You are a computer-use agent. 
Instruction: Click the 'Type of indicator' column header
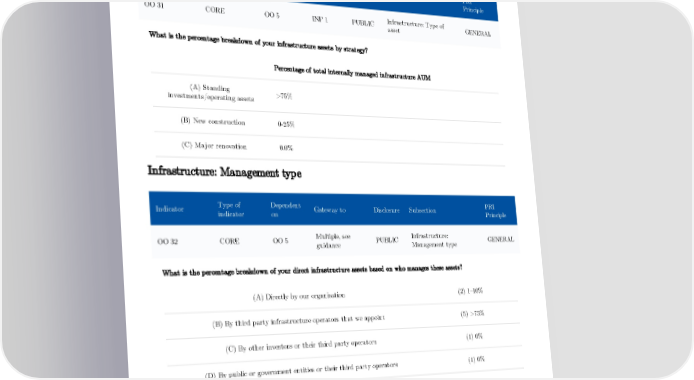click(x=231, y=209)
